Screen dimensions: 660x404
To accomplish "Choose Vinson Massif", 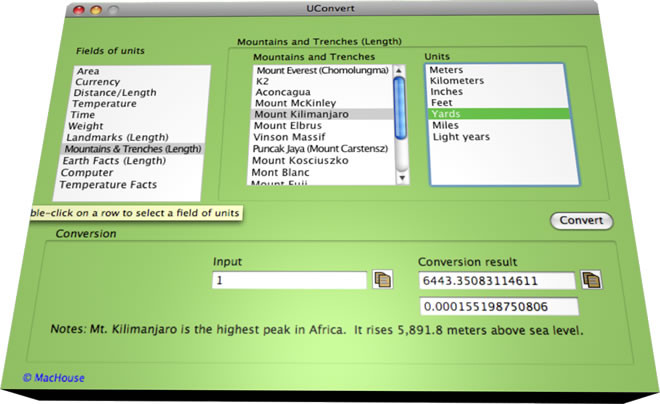I will pyautogui.click(x=320, y=137).
